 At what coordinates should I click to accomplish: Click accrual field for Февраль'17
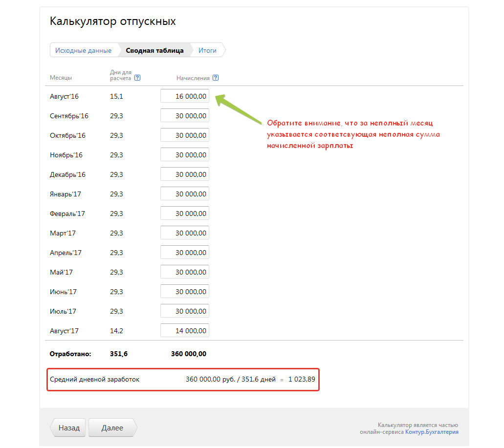coord(185,213)
